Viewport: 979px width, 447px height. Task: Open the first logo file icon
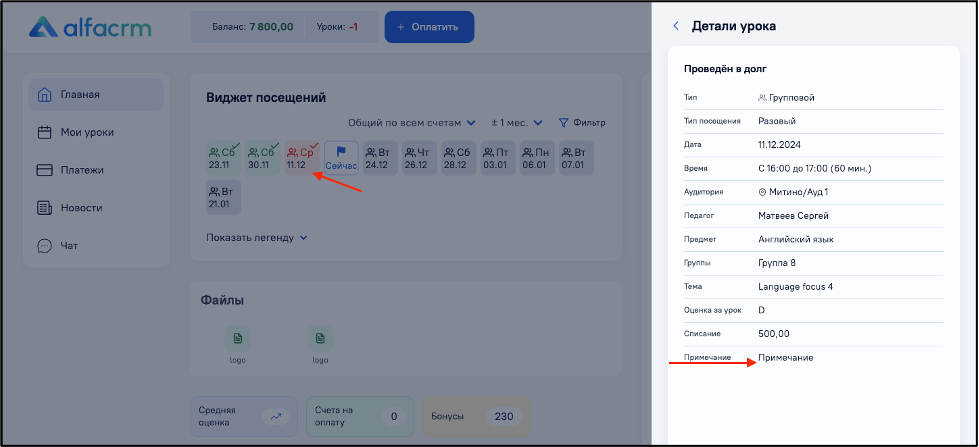point(237,338)
